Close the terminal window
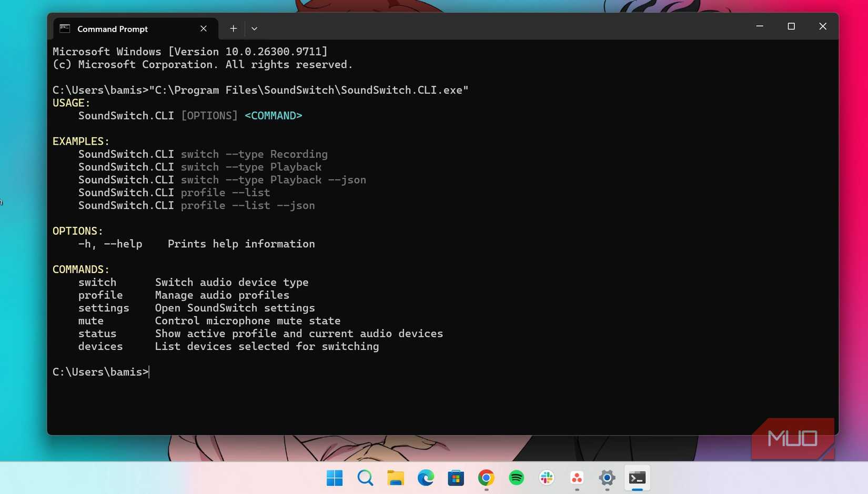 (x=823, y=26)
